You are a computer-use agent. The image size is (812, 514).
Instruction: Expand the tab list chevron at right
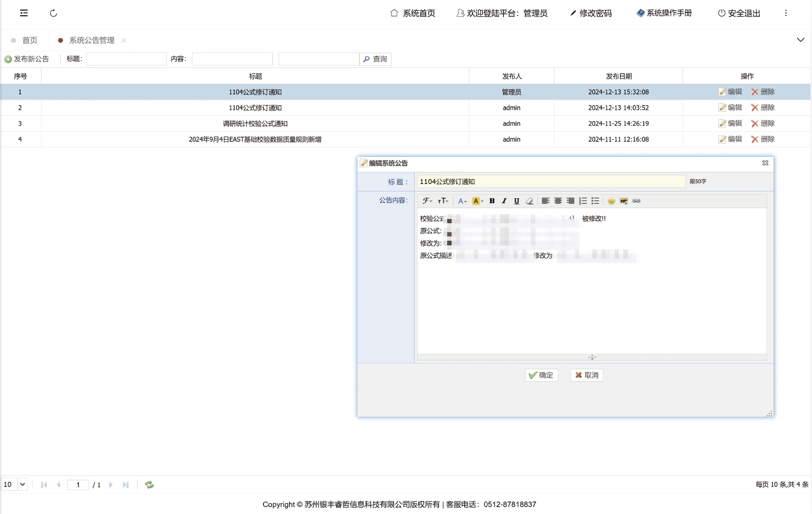(800, 40)
